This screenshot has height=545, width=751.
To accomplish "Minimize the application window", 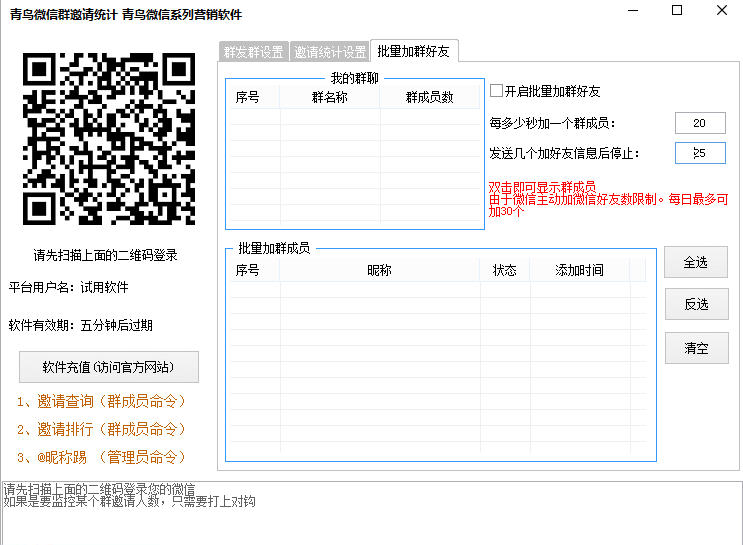I will [x=633, y=11].
